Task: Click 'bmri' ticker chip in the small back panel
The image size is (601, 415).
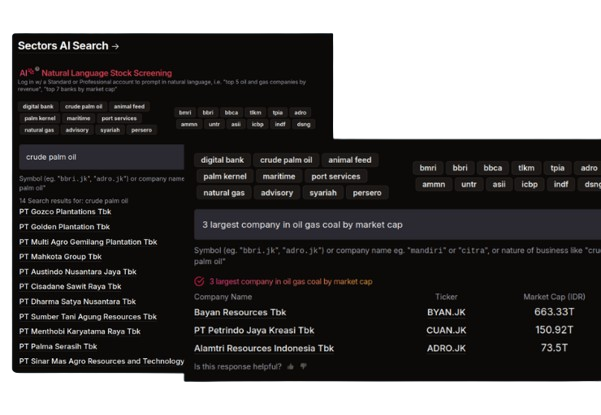Action: [185, 113]
